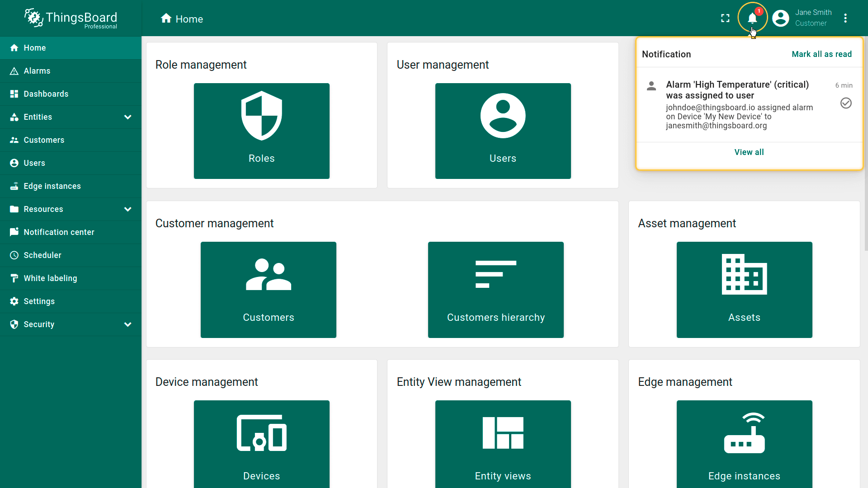868x488 pixels.
Task: Click Mark all as read
Action: pyautogui.click(x=821, y=54)
